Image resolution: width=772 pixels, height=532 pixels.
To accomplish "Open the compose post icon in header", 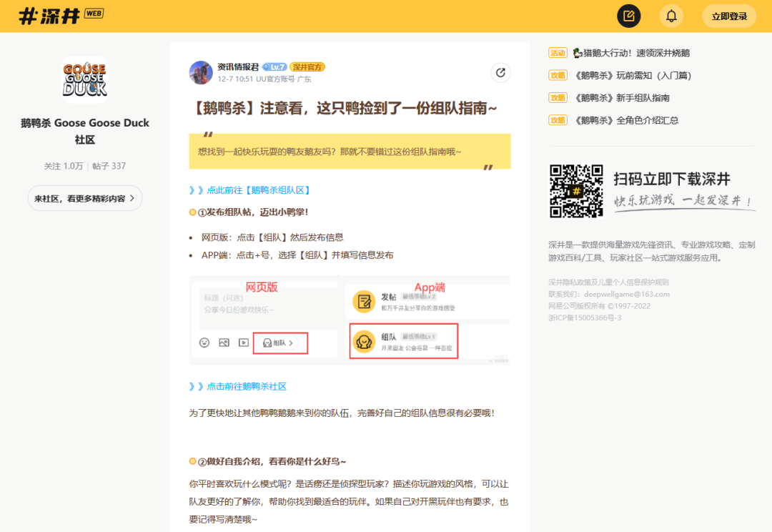I will pyautogui.click(x=629, y=16).
